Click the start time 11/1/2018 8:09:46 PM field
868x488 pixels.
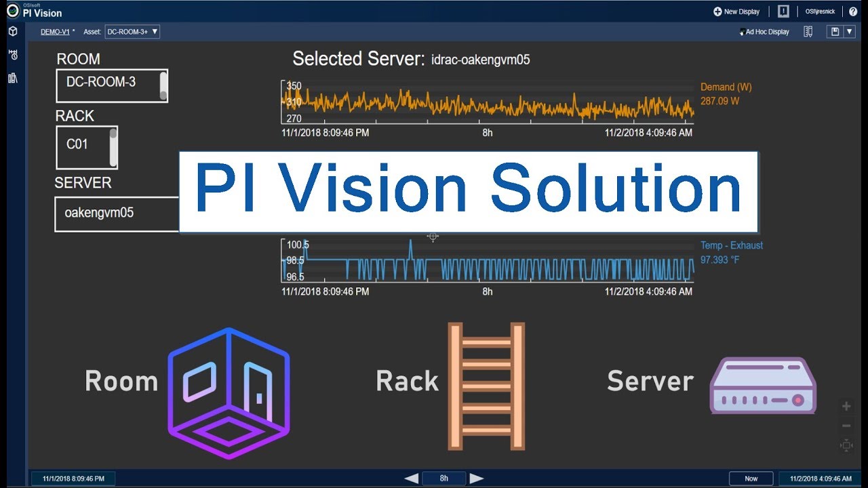pos(73,479)
